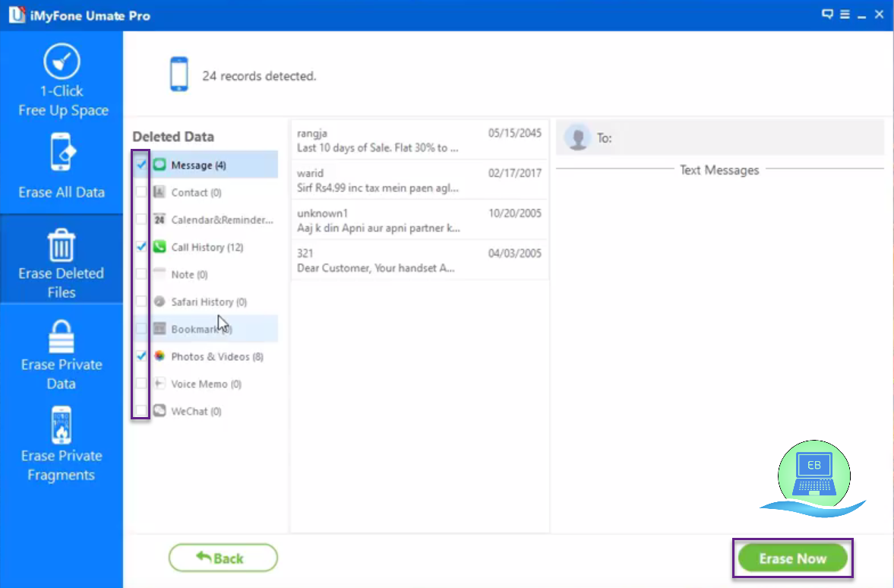Click the Note category icon
Screen dimensions: 894x588
[x=160, y=274]
